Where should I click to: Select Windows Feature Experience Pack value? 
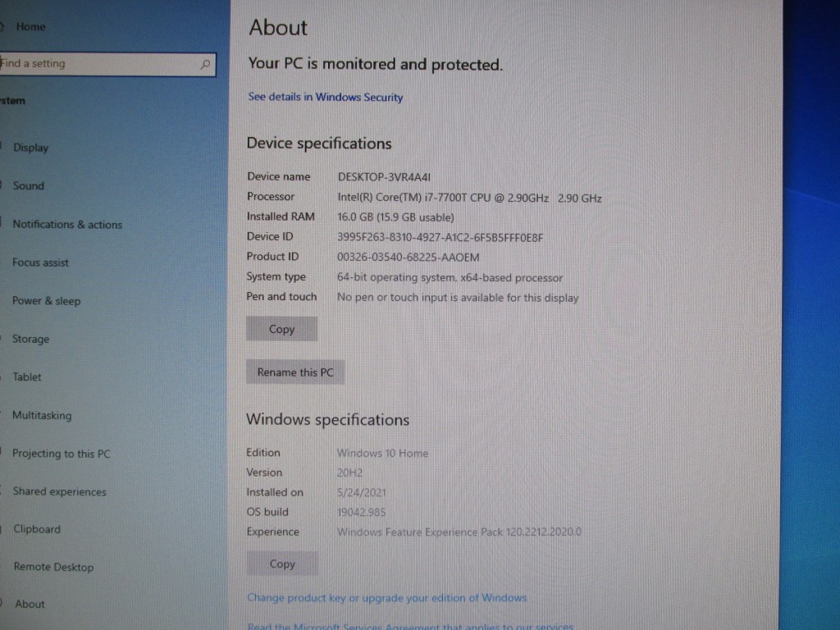[x=459, y=532]
